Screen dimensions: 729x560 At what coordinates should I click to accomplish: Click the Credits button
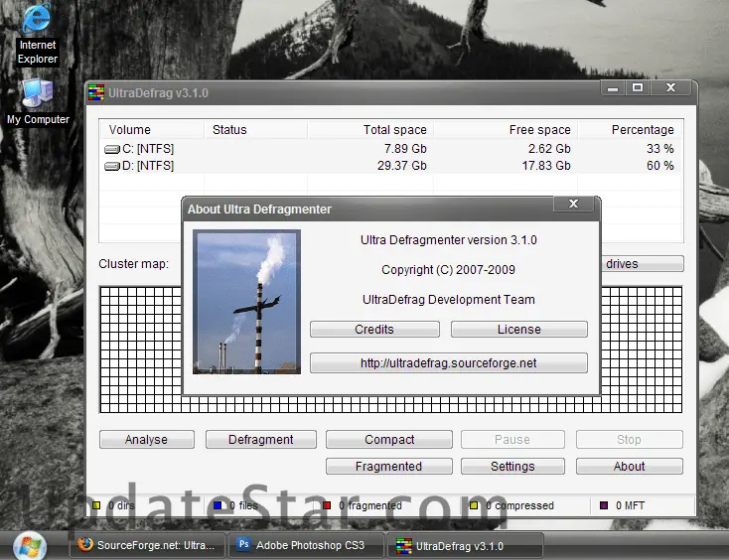point(374,329)
